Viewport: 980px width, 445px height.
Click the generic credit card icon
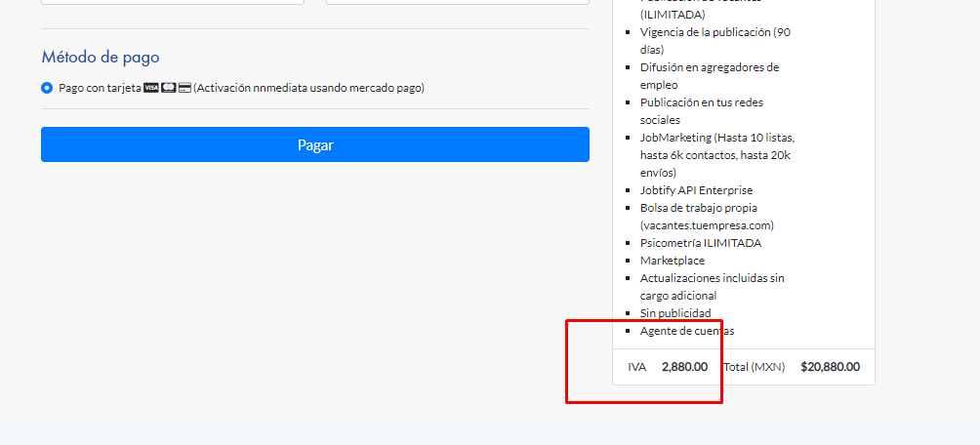coord(184,88)
